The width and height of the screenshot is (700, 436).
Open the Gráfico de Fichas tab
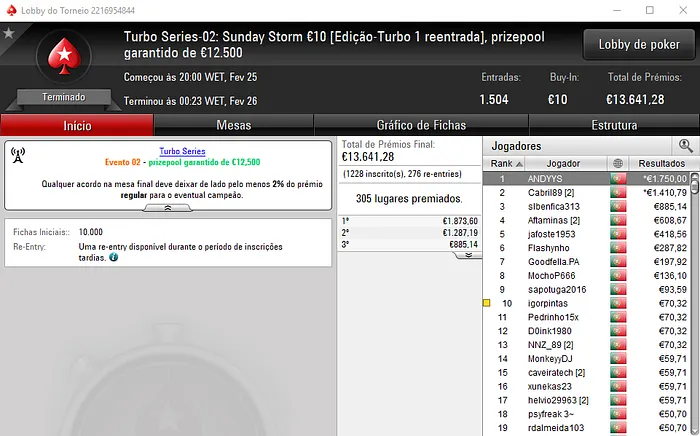point(421,125)
